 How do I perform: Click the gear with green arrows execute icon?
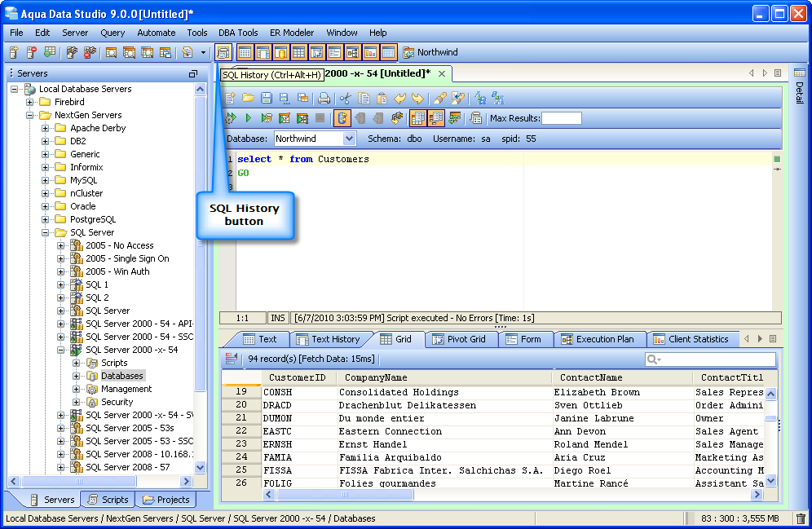[231, 118]
